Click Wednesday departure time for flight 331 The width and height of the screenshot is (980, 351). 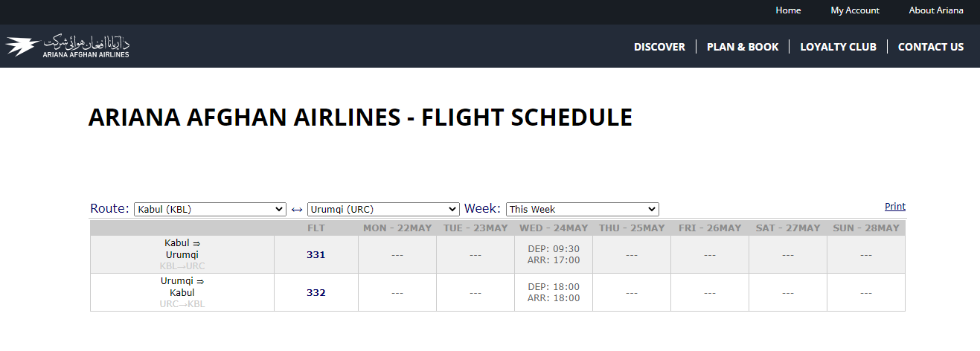coord(554,249)
